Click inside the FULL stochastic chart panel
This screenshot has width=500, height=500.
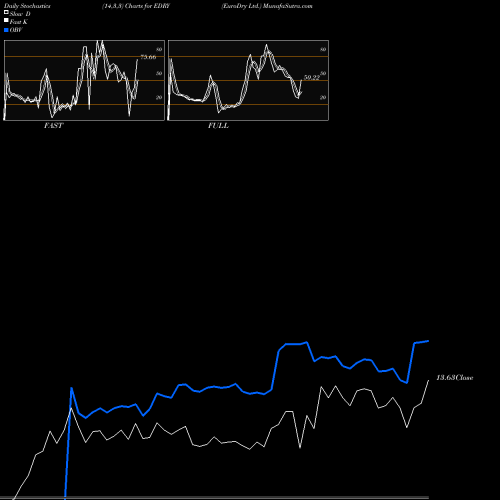pyautogui.click(x=248, y=80)
